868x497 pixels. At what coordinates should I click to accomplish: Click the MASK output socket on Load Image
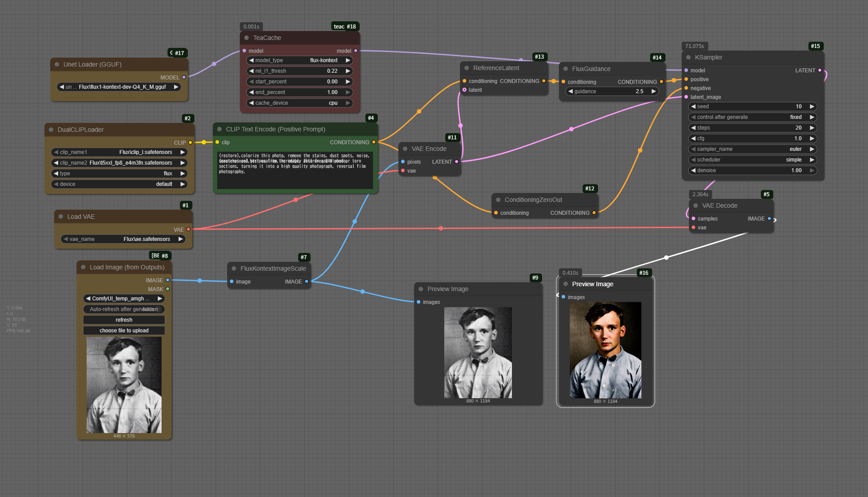(x=167, y=289)
